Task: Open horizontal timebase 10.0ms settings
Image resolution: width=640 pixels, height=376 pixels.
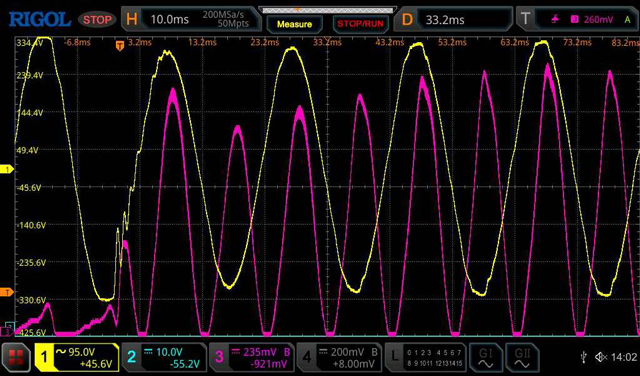Action: pos(191,19)
